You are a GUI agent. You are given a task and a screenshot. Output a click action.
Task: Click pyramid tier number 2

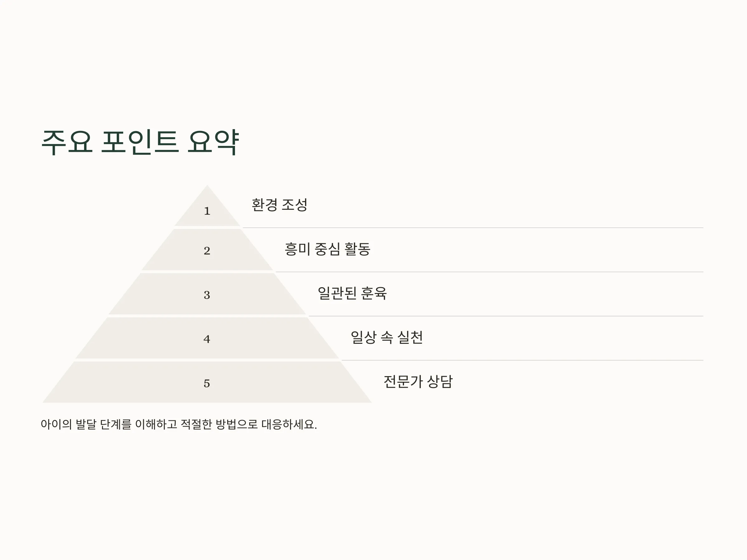pos(207,251)
